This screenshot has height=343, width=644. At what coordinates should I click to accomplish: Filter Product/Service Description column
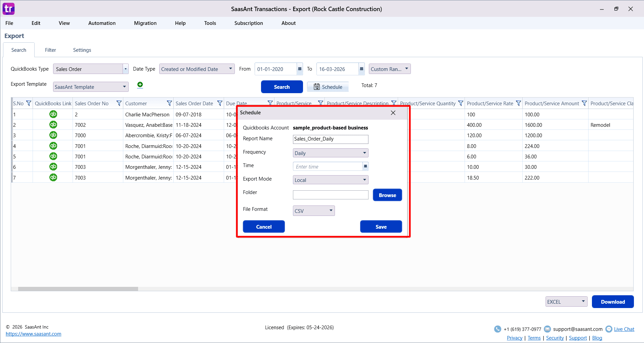click(394, 103)
